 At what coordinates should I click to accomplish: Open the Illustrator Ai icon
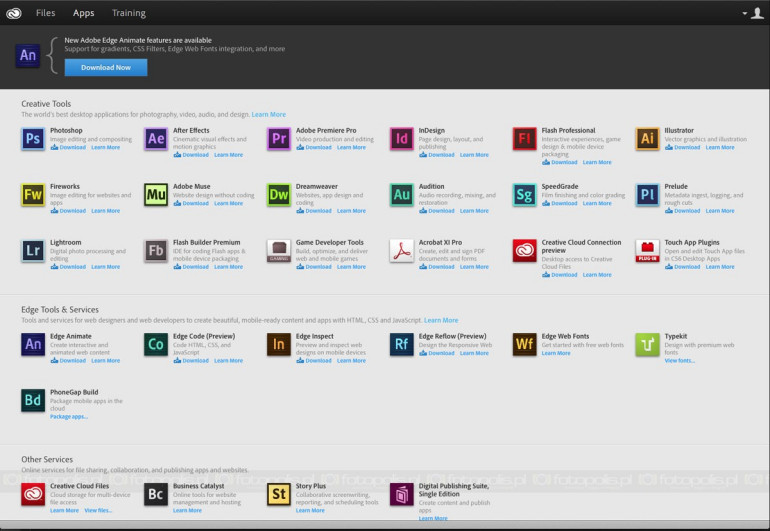[x=647, y=139]
